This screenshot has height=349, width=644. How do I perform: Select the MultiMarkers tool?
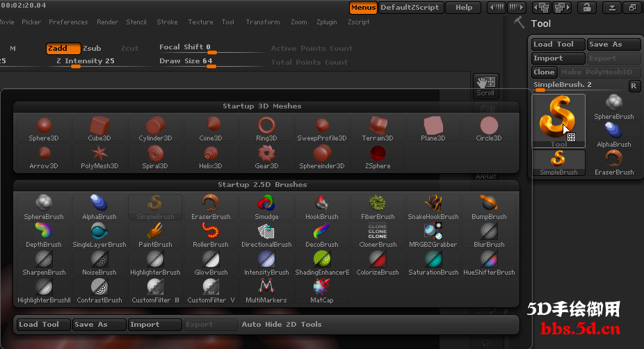[266, 291]
